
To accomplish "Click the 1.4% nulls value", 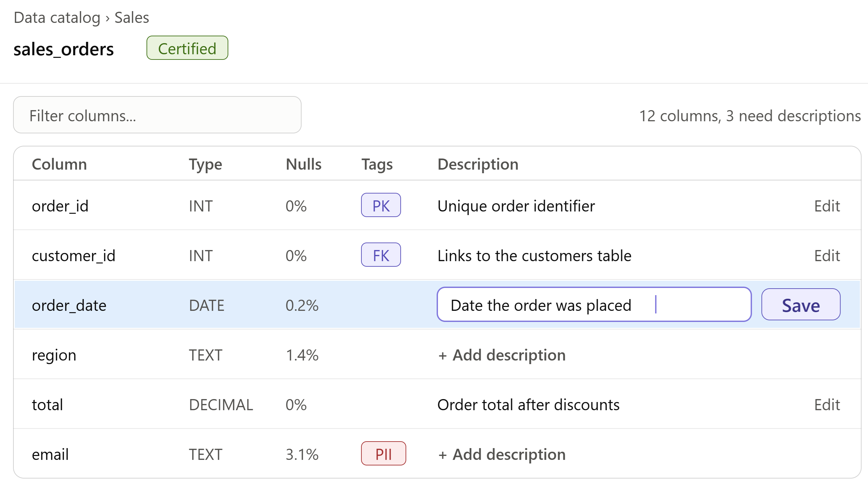I will pyautogui.click(x=302, y=355).
